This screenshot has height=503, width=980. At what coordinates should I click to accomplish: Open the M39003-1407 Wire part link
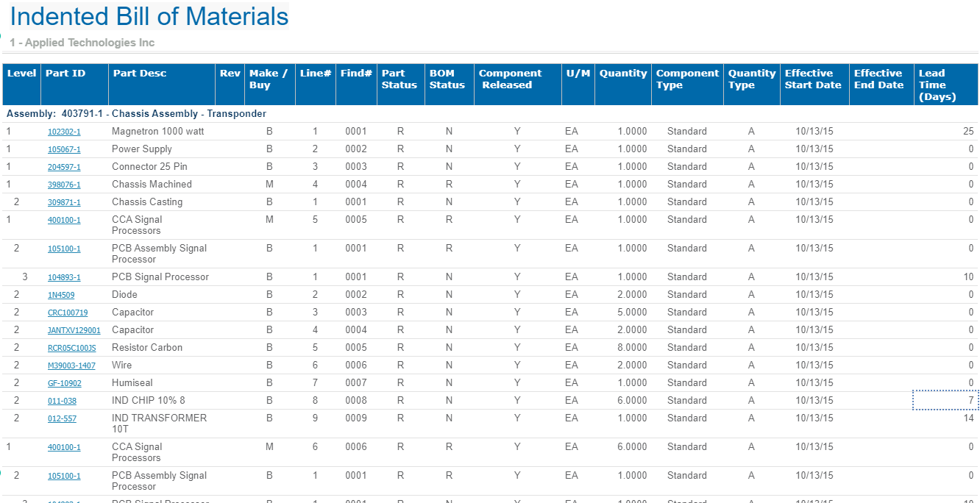click(71, 366)
